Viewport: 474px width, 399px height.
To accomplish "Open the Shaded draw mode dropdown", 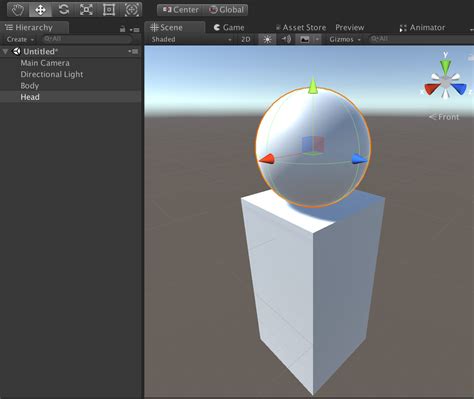I will (191, 39).
